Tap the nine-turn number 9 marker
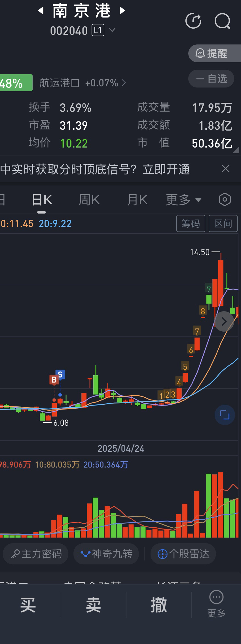 point(209,289)
